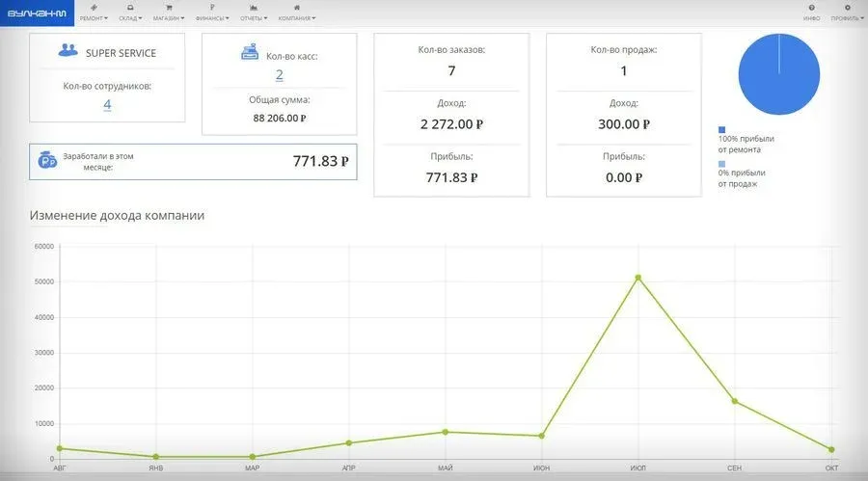Screen dimensions: 868x481
Task: Open the ПРОФИЛЬ dropdown
Action: point(846,18)
